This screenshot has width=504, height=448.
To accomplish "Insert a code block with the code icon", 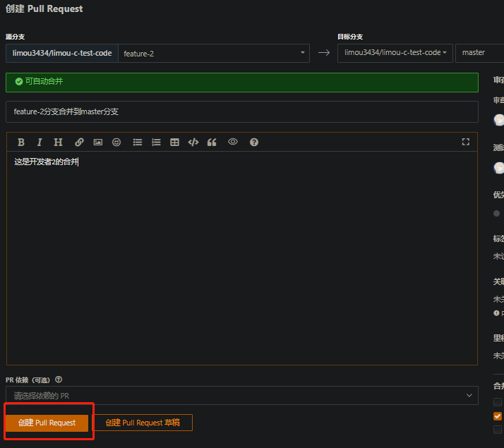I will click(x=193, y=142).
